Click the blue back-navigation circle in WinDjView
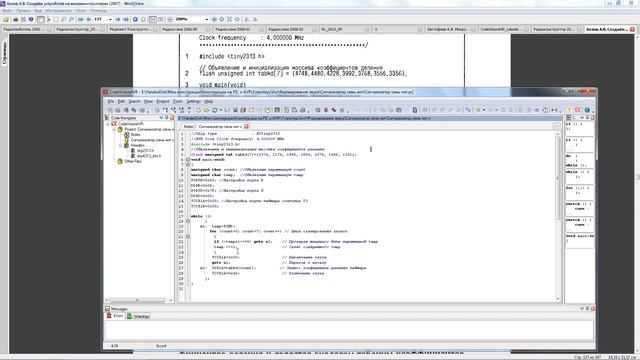640x360 pixels. click(135, 19)
